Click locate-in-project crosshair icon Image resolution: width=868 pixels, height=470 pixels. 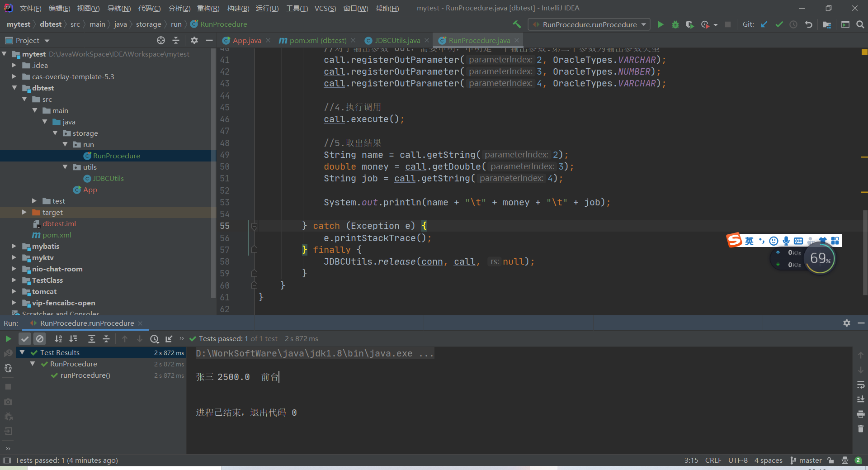pos(161,40)
